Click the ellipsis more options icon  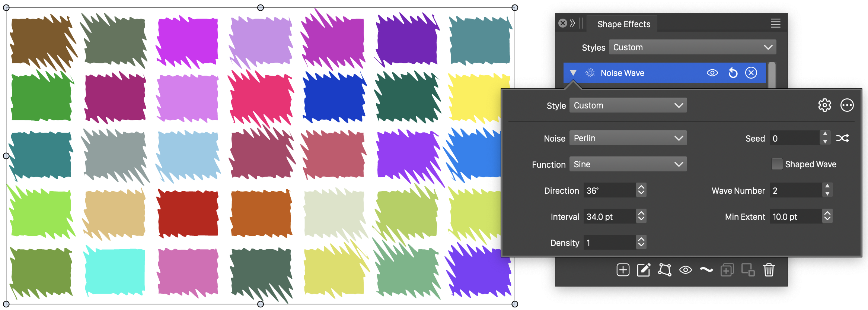847,105
